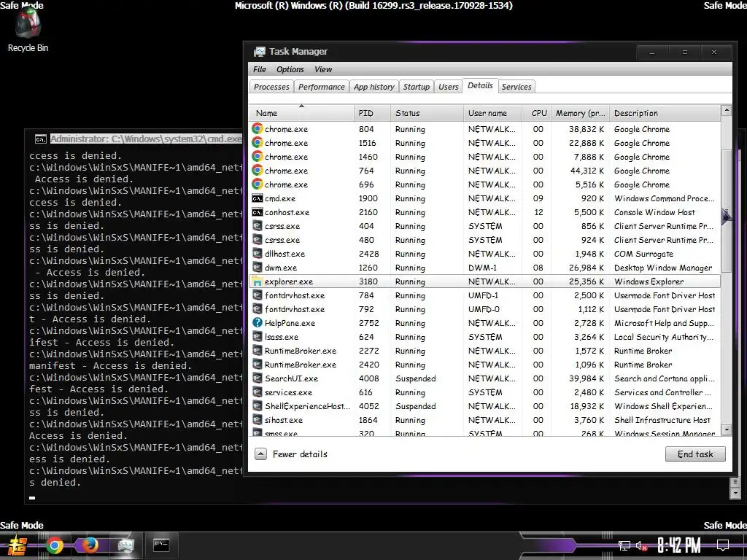Click the dwm.exe process icon
The height and width of the screenshot is (560, 747).
[x=258, y=268]
